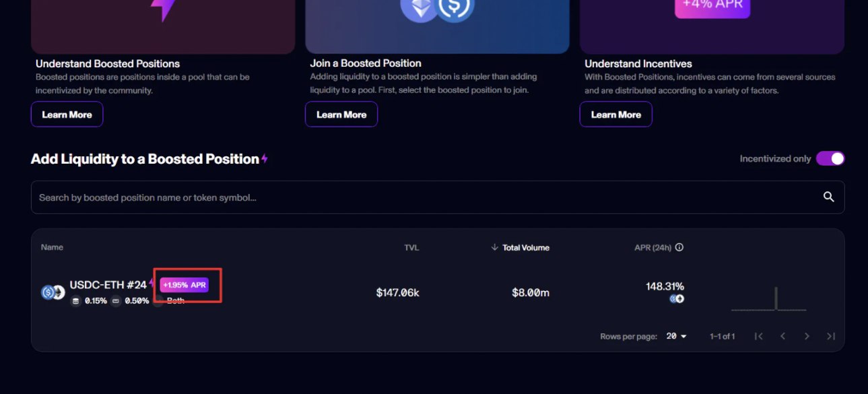The width and height of the screenshot is (868, 394).
Task: Open the APR (24h) info icon
Action: click(679, 247)
